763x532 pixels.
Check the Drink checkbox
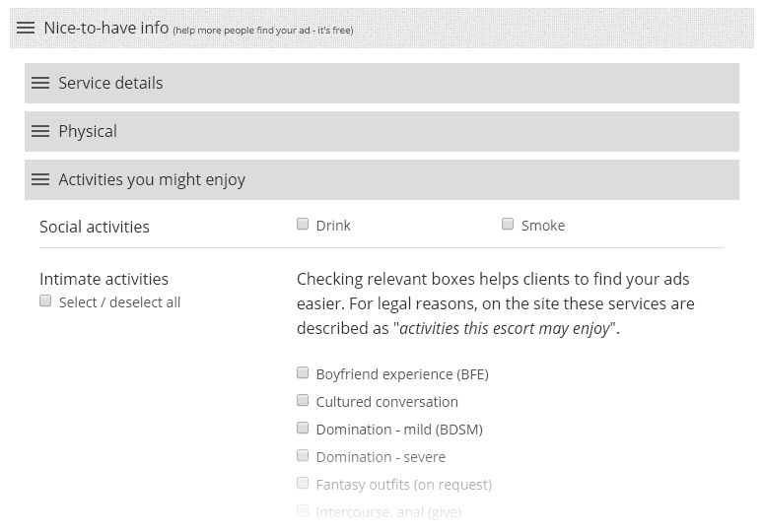pyautogui.click(x=303, y=224)
